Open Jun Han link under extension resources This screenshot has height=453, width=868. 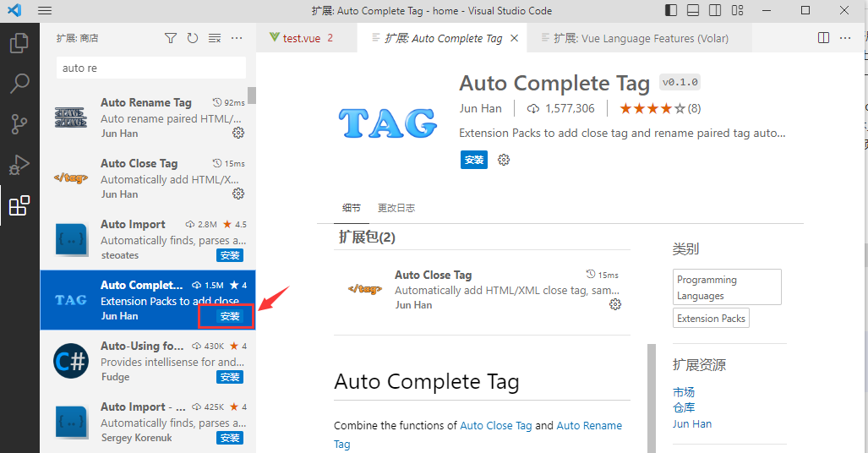coord(692,423)
